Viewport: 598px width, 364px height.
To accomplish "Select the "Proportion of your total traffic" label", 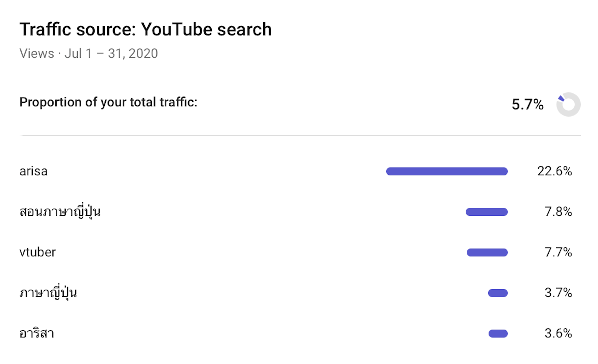I will (108, 102).
